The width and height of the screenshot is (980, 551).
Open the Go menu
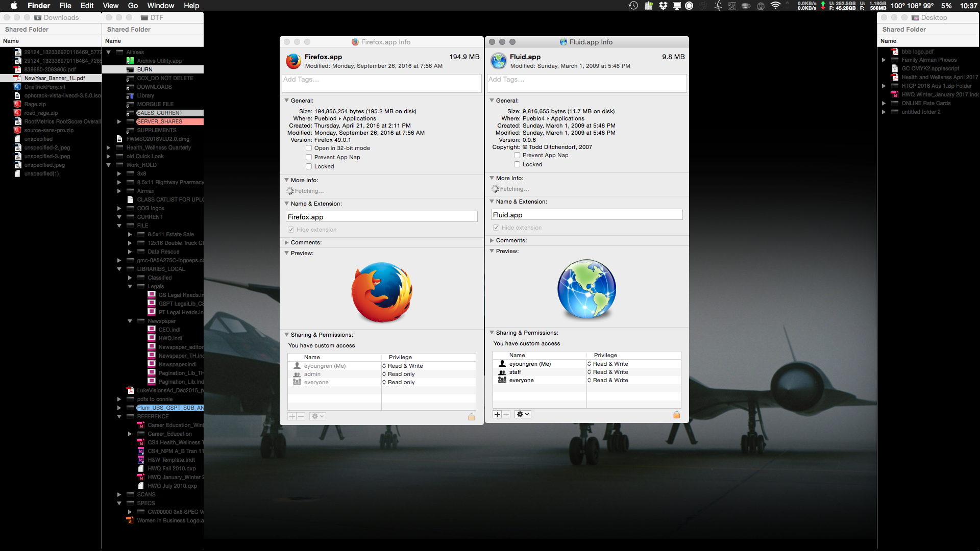pyautogui.click(x=133, y=6)
